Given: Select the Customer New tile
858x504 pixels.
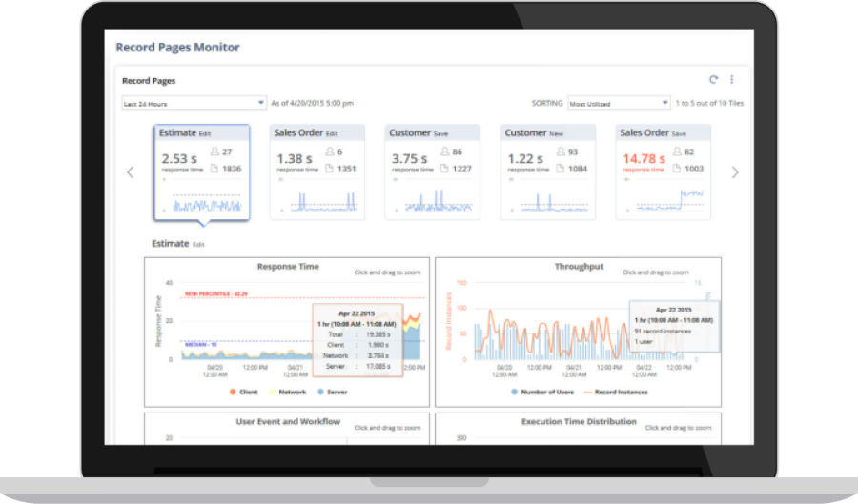Looking at the screenshot, I should 548,171.
